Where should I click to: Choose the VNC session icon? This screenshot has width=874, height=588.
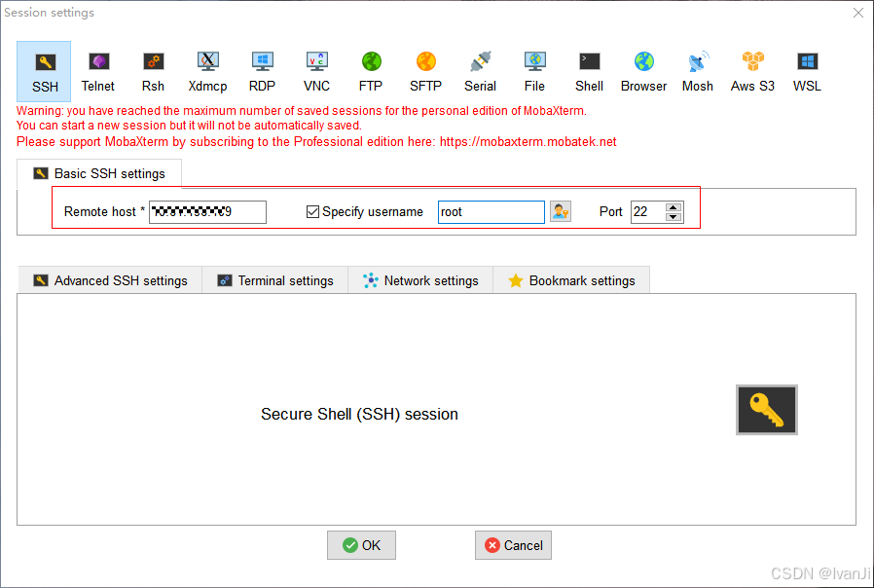pos(316,71)
